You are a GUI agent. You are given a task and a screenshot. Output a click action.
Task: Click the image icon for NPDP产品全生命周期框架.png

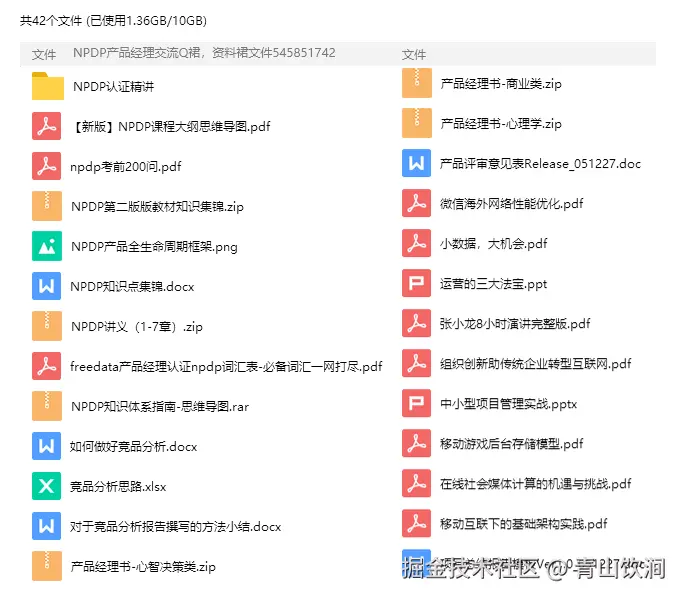point(47,246)
